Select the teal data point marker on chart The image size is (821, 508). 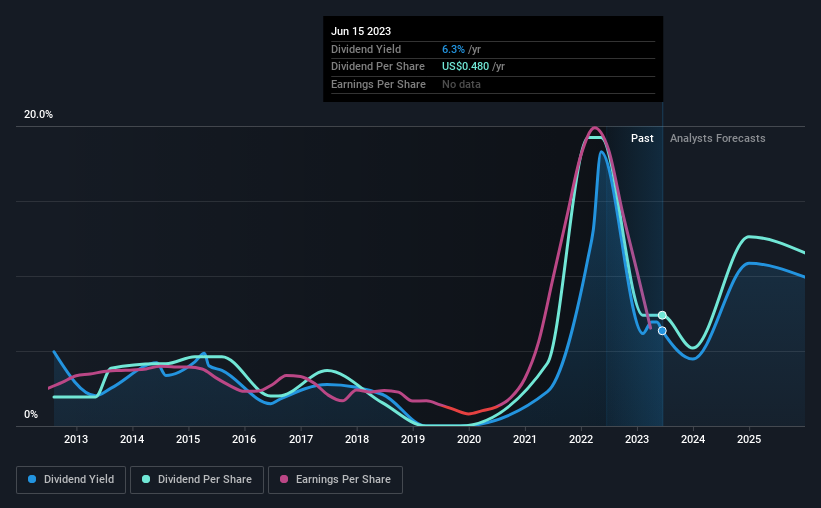coord(662,315)
